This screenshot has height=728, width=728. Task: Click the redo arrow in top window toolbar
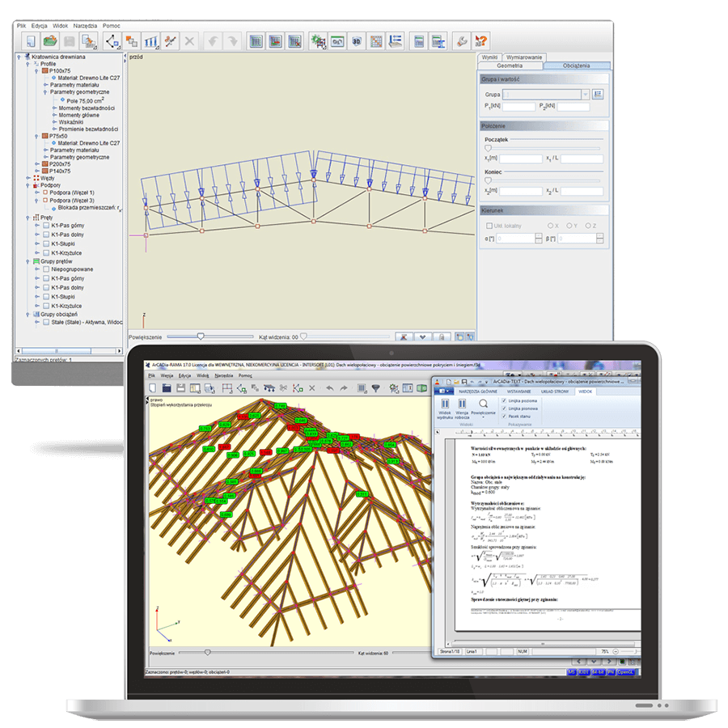click(233, 41)
